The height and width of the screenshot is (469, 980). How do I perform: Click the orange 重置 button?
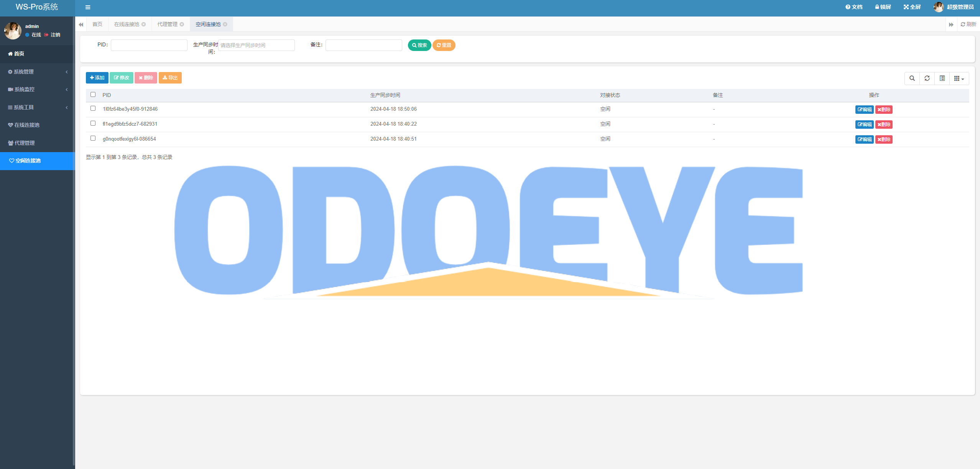444,45
